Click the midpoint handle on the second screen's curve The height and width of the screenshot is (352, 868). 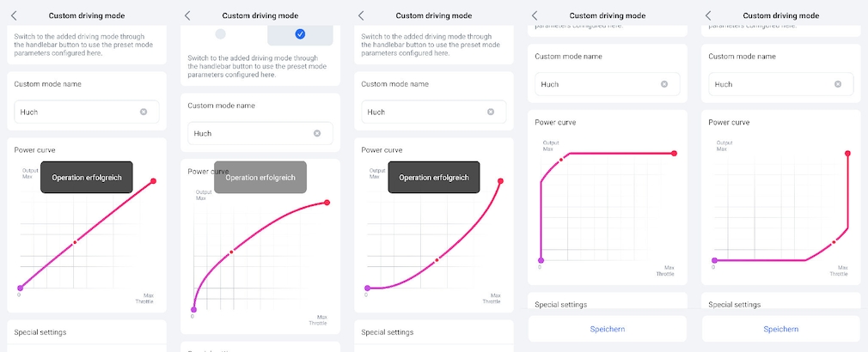tap(231, 252)
